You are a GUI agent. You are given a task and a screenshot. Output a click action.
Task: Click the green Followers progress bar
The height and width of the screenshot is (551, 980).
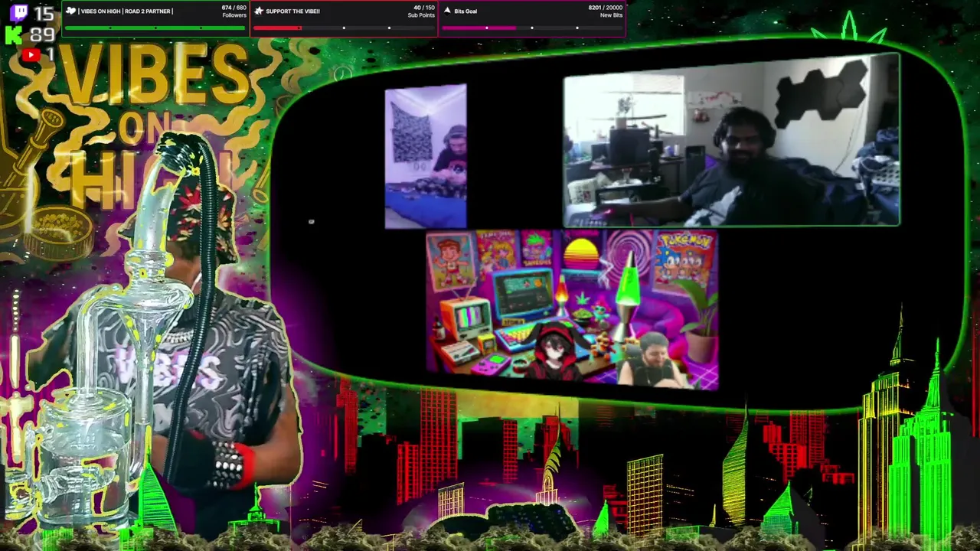[x=155, y=28]
